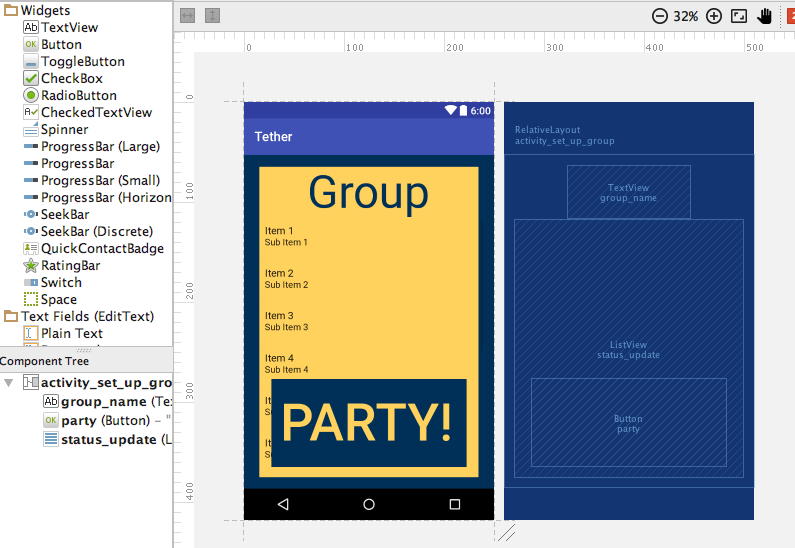Select the CheckedTextView widget
The width and height of the screenshot is (795, 548).
coord(88,113)
